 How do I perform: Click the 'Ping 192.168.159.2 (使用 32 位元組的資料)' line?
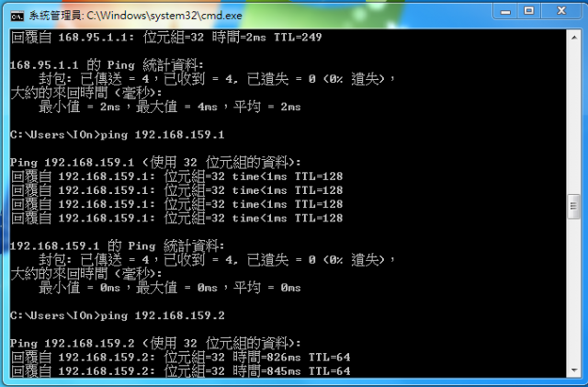[155, 343]
